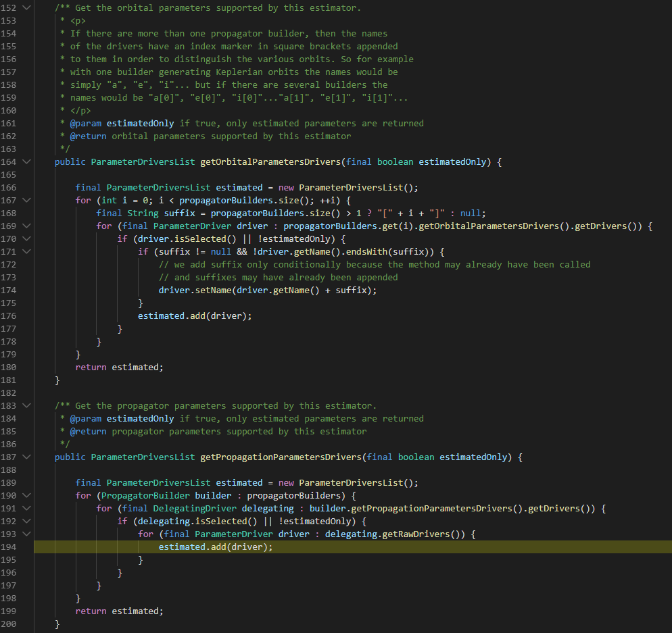Click the DelegatingDriver type on line 191
The height and width of the screenshot is (633, 672).
[x=195, y=509]
